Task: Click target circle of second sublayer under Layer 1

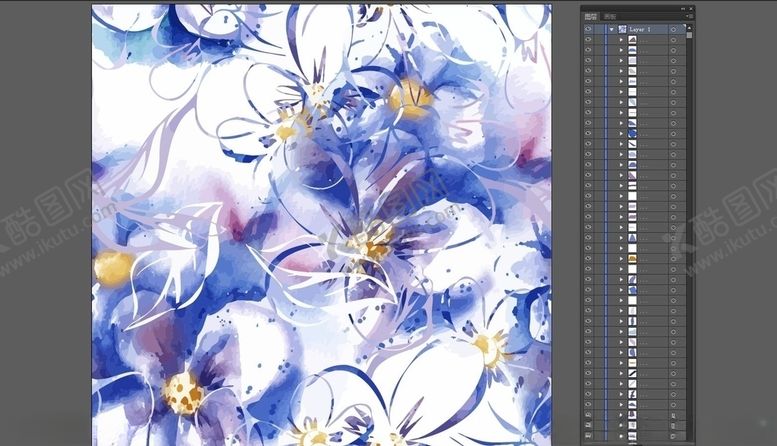Action: pos(674,50)
